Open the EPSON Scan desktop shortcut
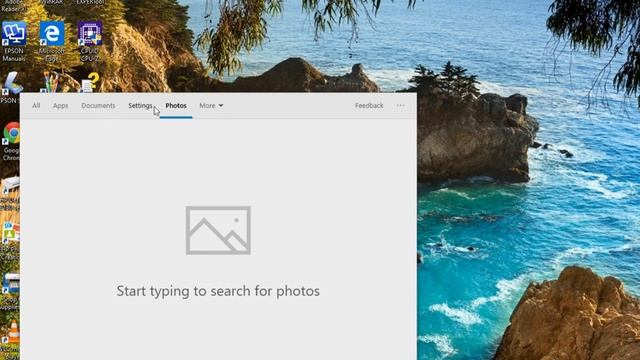The width and height of the screenshot is (640, 360). (11, 87)
